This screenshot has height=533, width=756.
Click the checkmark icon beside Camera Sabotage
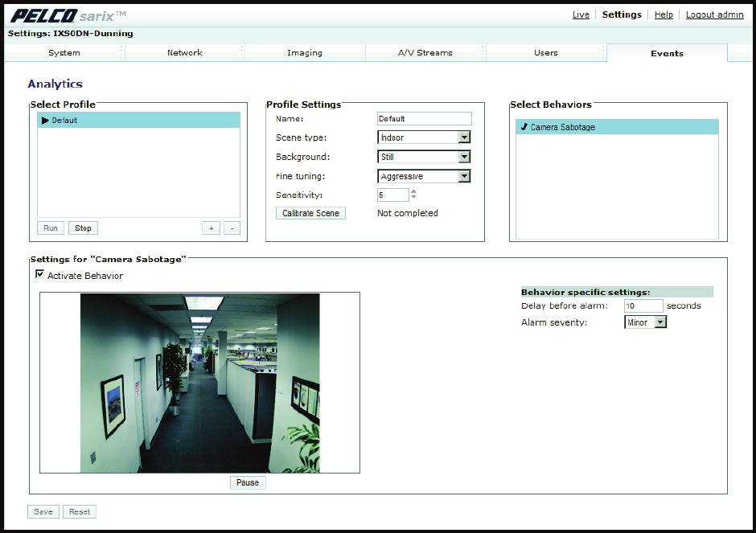(524, 127)
